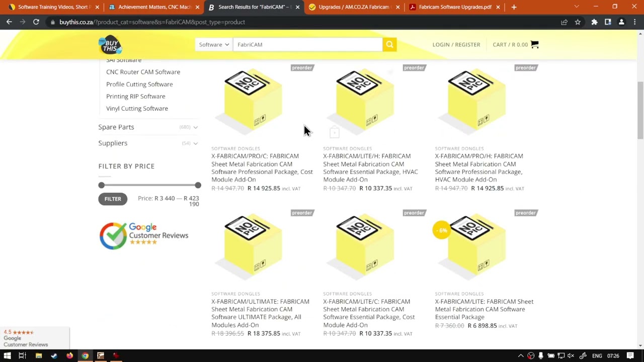The image size is (644, 362).
Task: Click the Buy This site logo
Action: click(x=110, y=45)
